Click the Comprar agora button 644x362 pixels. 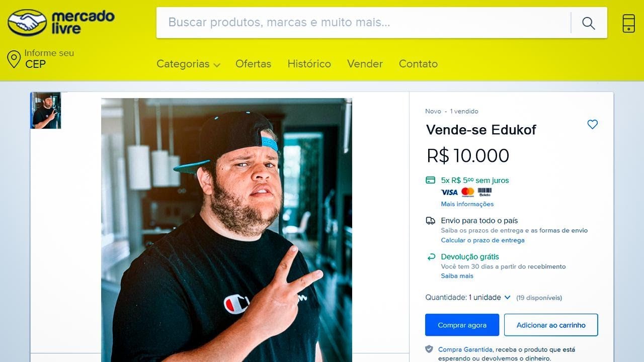tap(462, 325)
